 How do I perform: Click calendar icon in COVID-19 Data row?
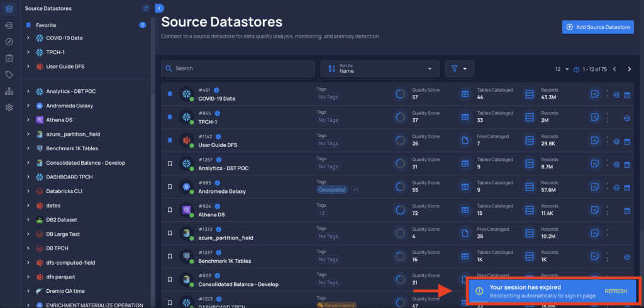pyautogui.click(x=627, y=96)
